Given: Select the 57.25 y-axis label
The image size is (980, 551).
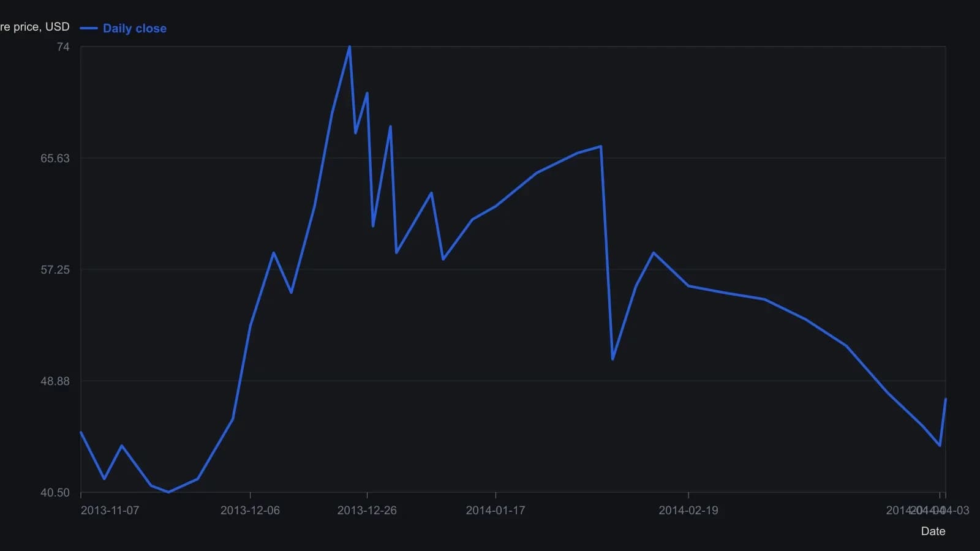Looking at the screenshot, I should (x=55, y=269).
